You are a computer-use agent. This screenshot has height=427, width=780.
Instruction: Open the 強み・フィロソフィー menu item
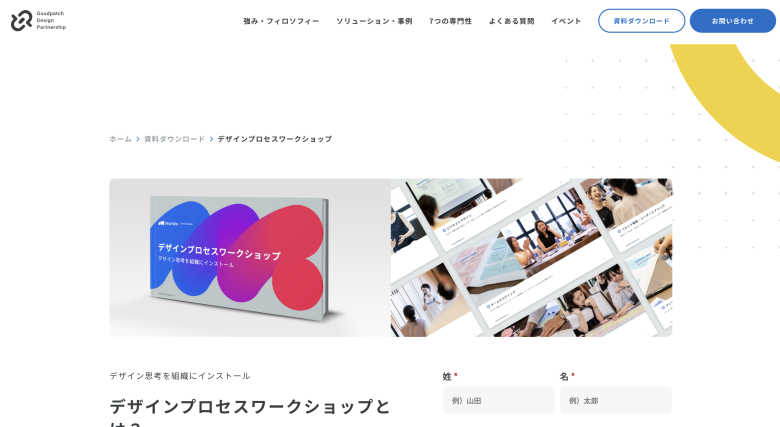point(281,21)
